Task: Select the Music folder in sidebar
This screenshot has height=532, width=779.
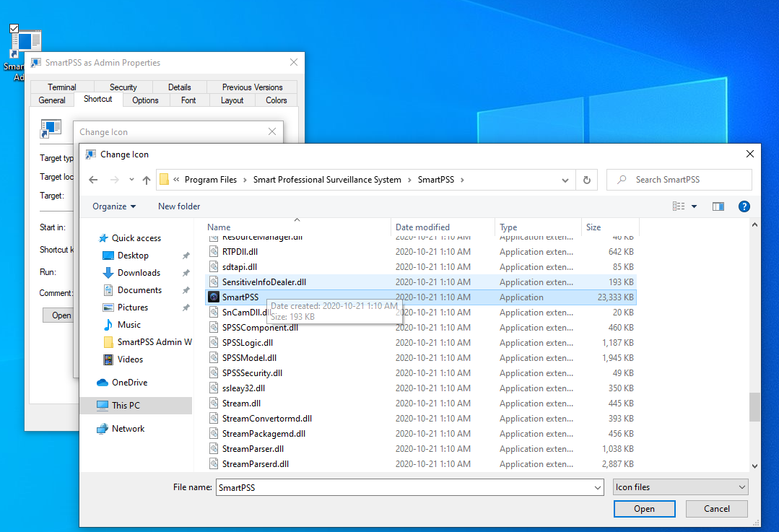Action: pos(129,325)
